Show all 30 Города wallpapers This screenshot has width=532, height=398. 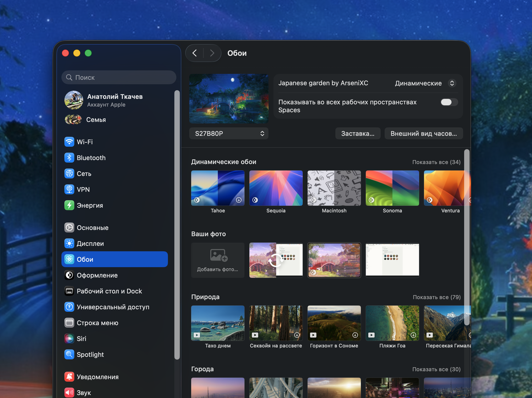[x=436, y=369]
